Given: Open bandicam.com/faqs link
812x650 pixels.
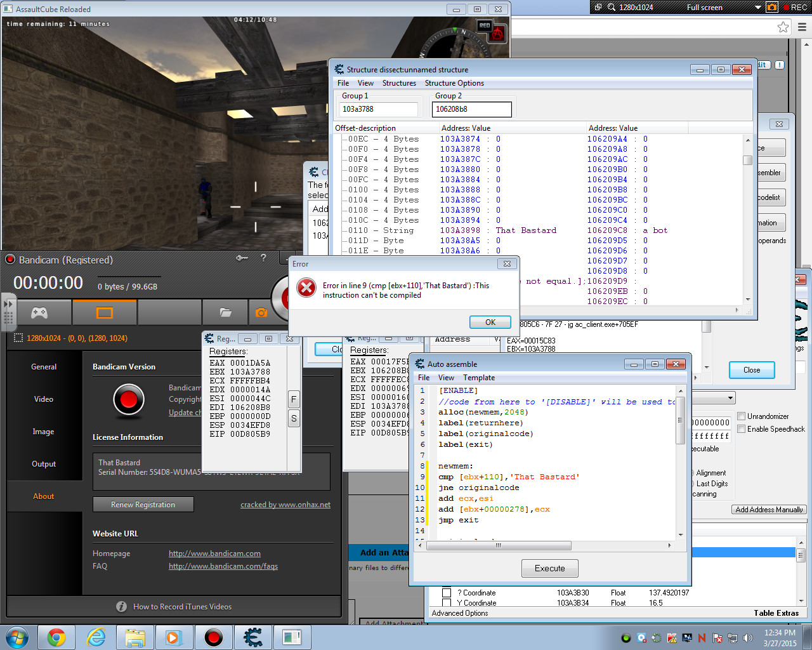Looking at the screenshot, I should coord(223,566).
